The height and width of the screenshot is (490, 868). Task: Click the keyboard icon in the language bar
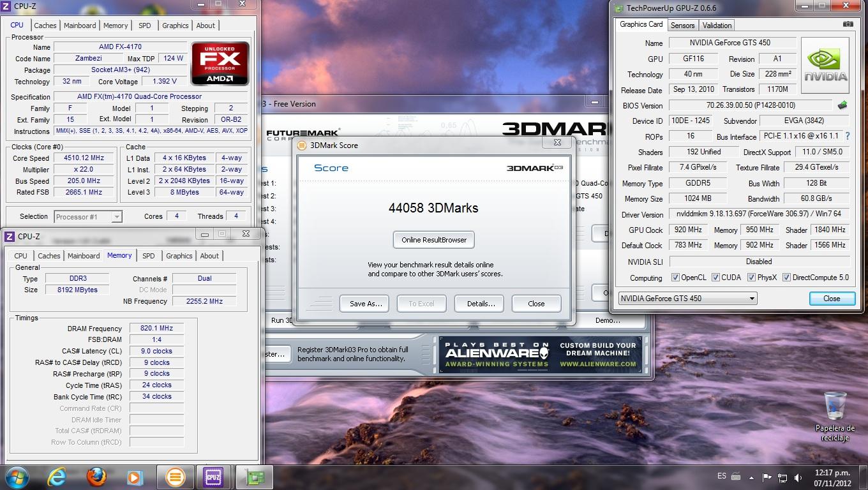pyautogui.click(x=736, y=476)
